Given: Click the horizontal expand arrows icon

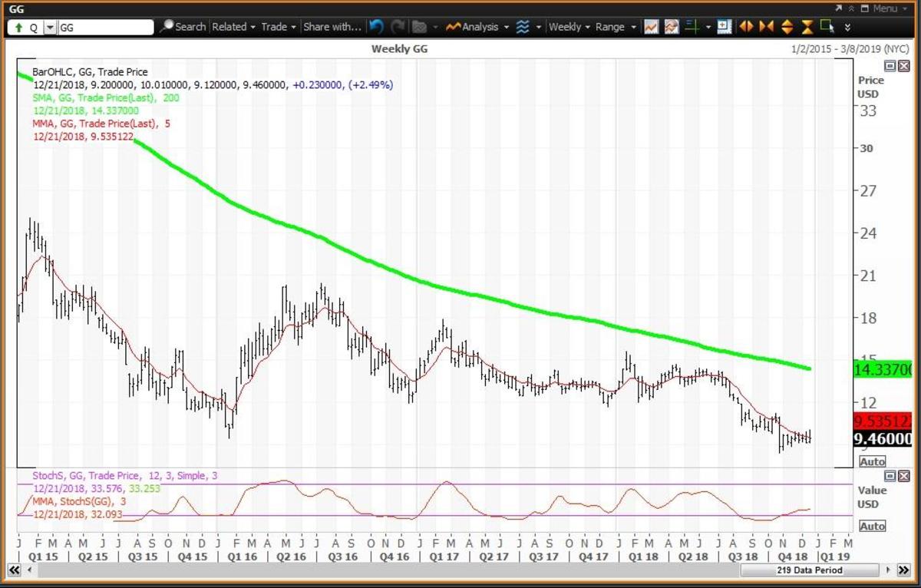Looking at the screenshot, I should (745, 27).
